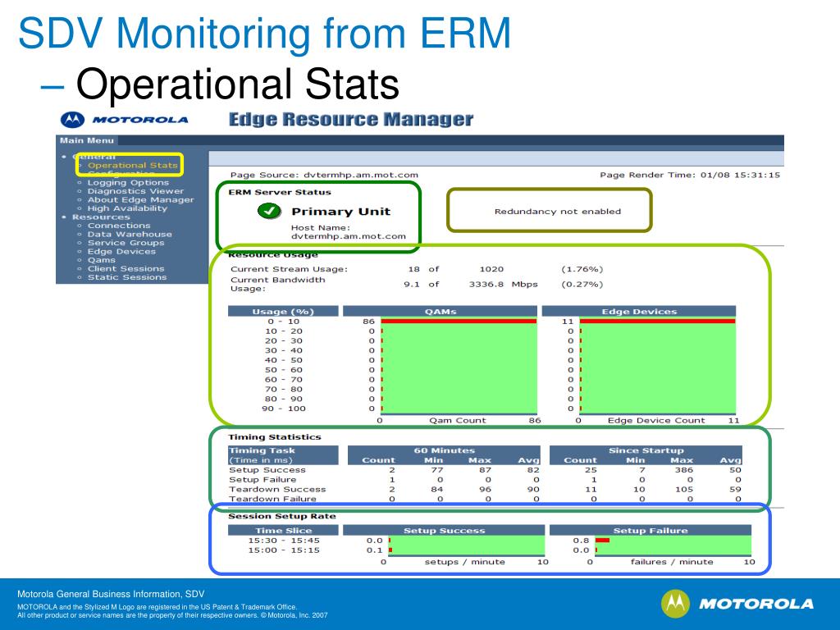Click the Setup Failure timing row label
Viewport: 840px width, 630px height.
pos(262,479)
